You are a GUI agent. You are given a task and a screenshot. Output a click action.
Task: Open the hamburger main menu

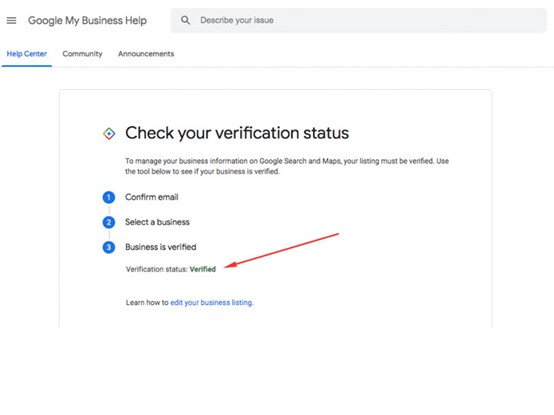(x=11, y=20)
